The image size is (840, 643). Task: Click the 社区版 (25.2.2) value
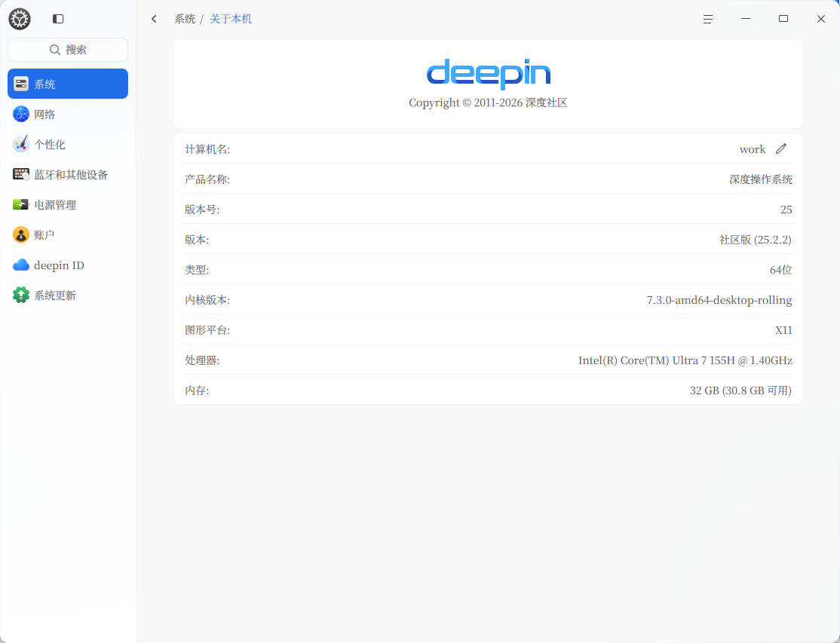[756, 239]
